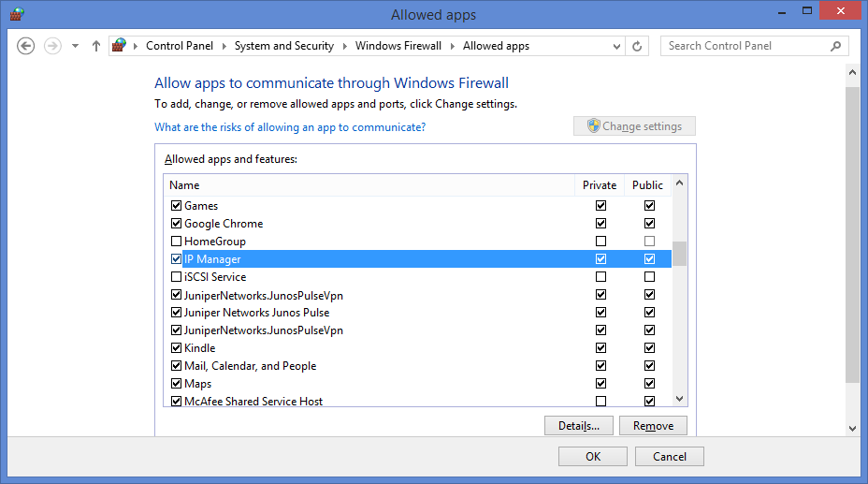Toggle Public checkbox for Games
868x484 pixels.
tap(649, 205)
